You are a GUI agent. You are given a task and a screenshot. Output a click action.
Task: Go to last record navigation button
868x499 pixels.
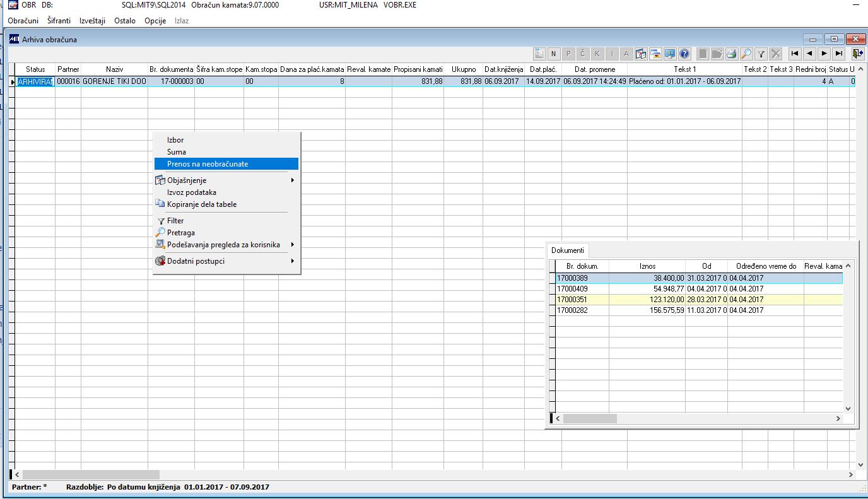tap(838, 54)
